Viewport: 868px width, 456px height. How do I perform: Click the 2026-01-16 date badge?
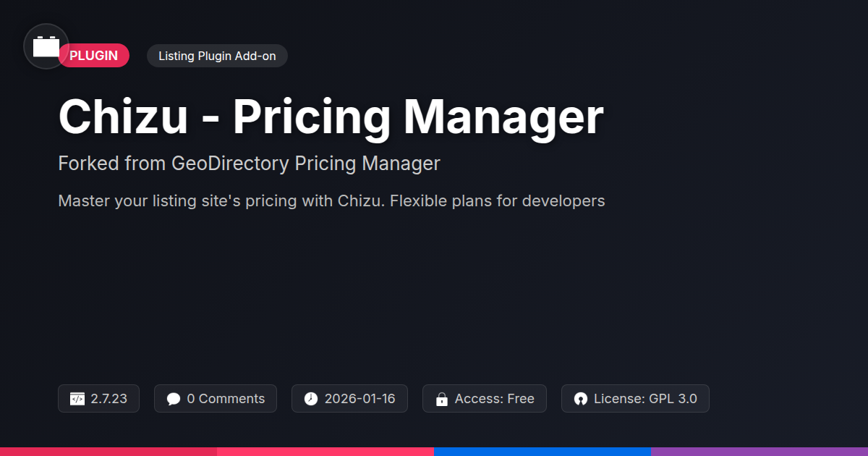tap(349, 399)
